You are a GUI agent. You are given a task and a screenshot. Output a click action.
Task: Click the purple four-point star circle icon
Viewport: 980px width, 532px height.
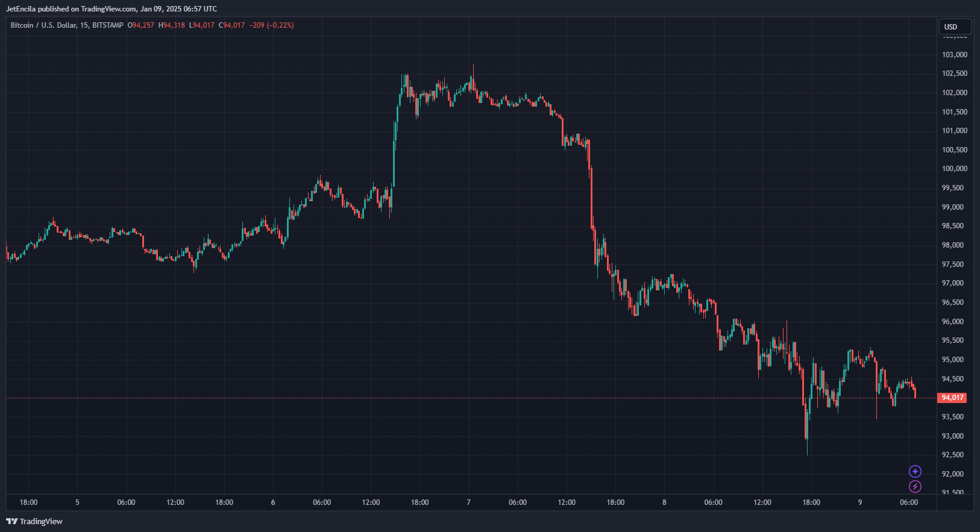(915, 472)
